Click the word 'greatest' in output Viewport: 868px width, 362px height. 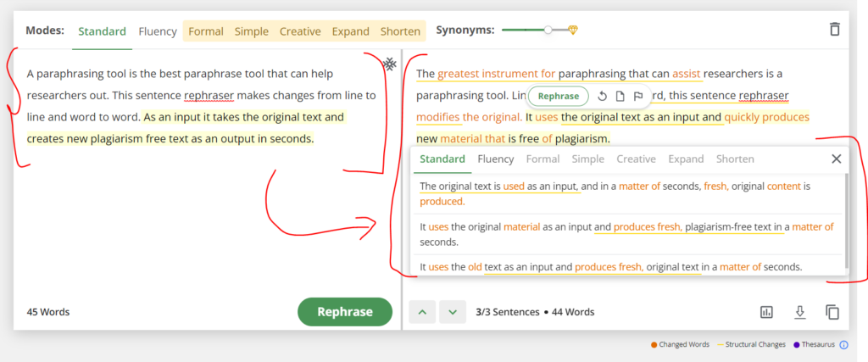459,74
